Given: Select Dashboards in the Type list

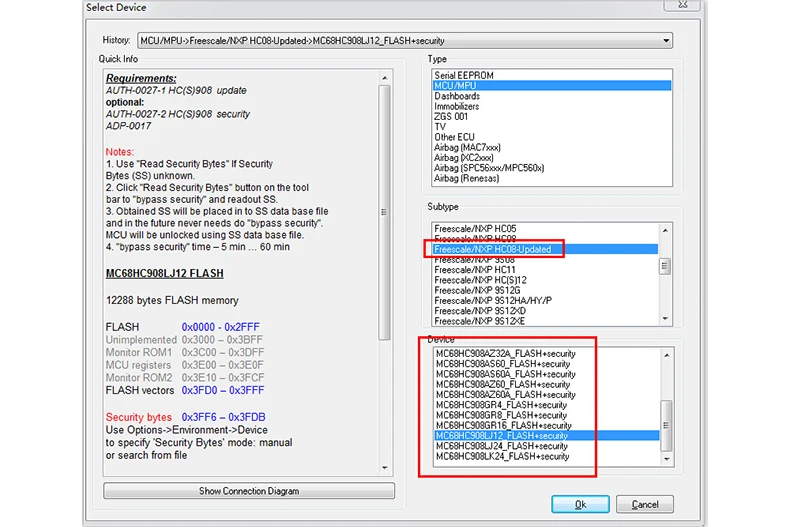Looking at the screenshot, I should click(457, 96).
